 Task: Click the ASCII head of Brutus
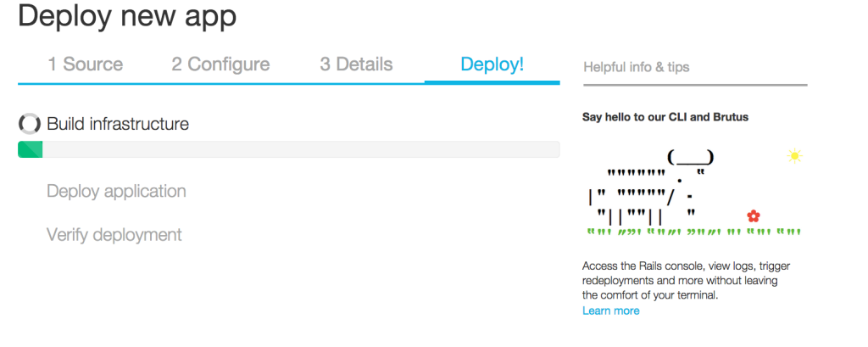690,158
